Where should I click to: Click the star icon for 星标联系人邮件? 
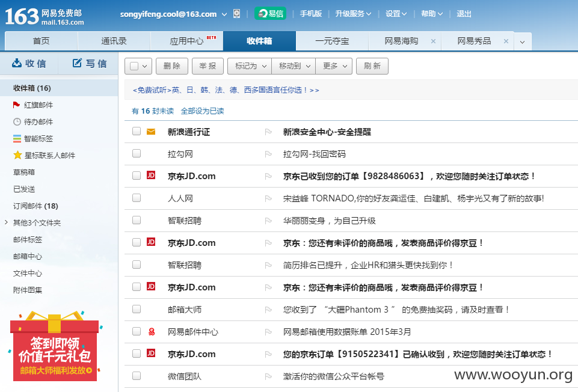click(x=17, y=155)
